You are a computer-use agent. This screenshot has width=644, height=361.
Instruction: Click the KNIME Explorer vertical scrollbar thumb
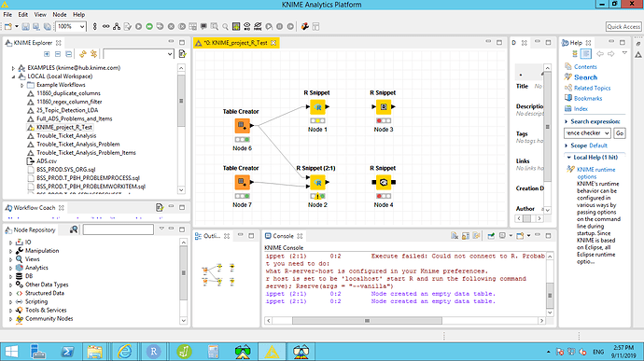(181, 101)
